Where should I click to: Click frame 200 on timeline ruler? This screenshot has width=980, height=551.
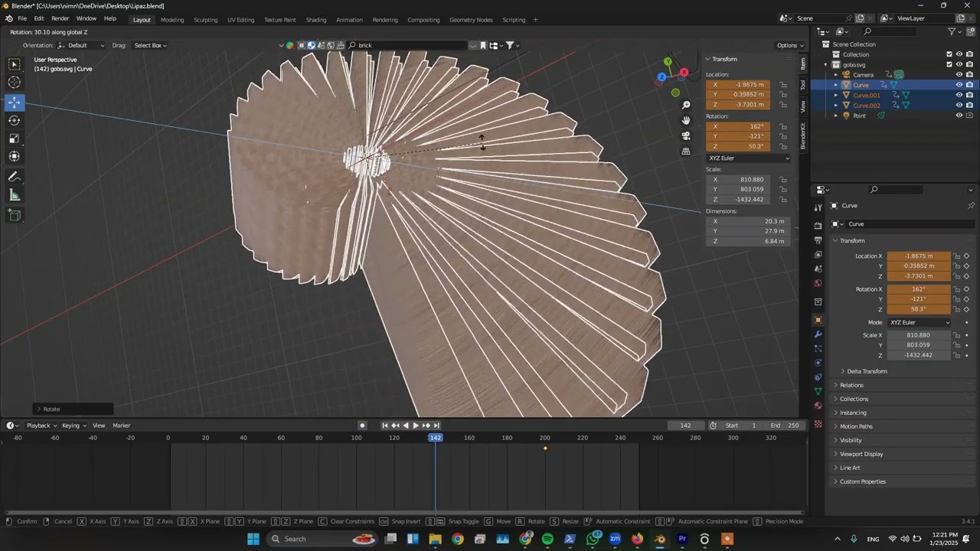coord(544,438)
